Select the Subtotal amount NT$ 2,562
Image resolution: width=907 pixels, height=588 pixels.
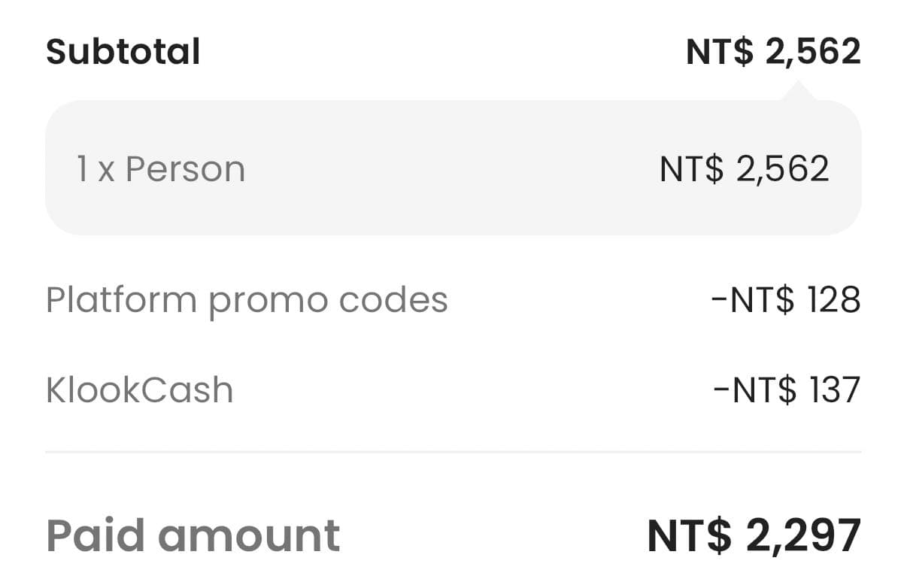point(773,53)
